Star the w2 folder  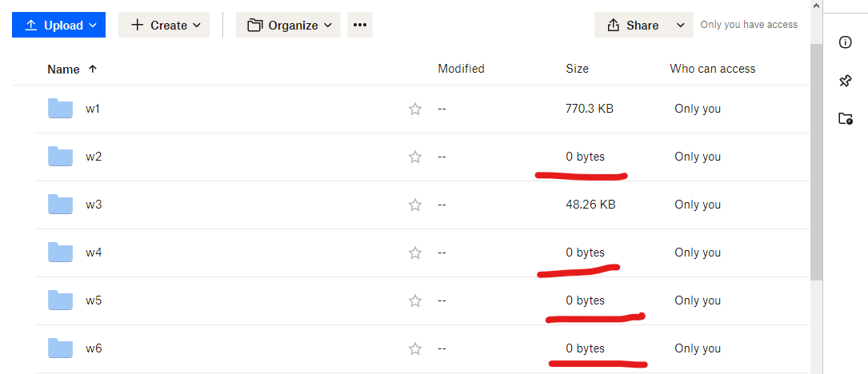415,157
